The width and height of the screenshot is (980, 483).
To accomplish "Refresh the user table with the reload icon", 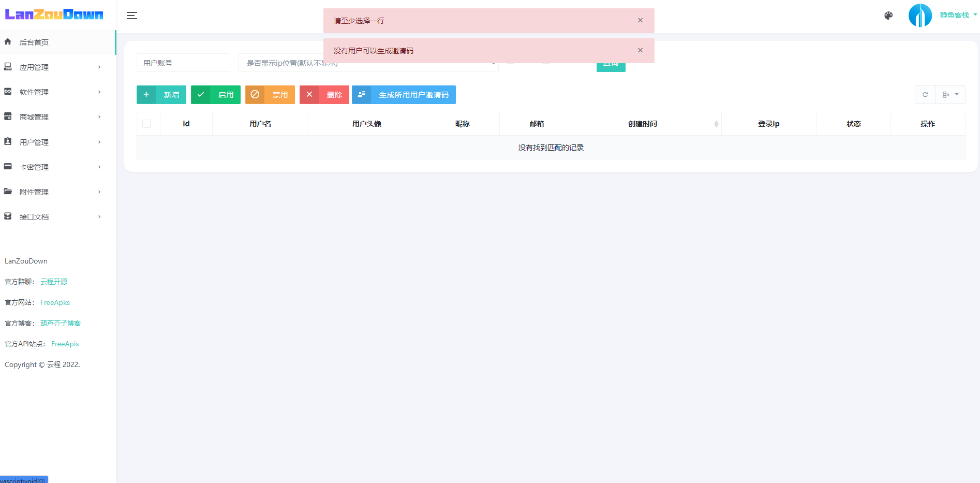I will pyautogui.click(x=925, y=95).
